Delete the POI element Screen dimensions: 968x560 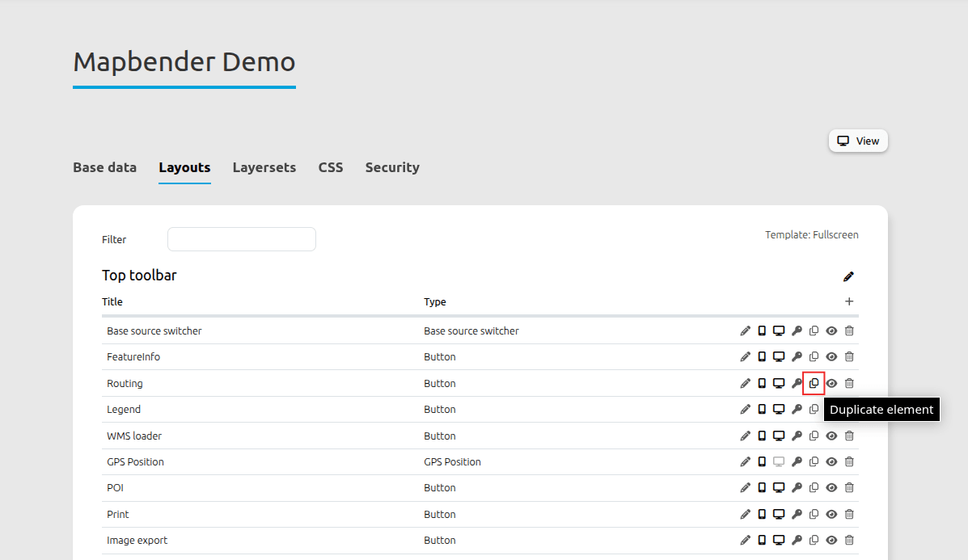pos(849,488)
